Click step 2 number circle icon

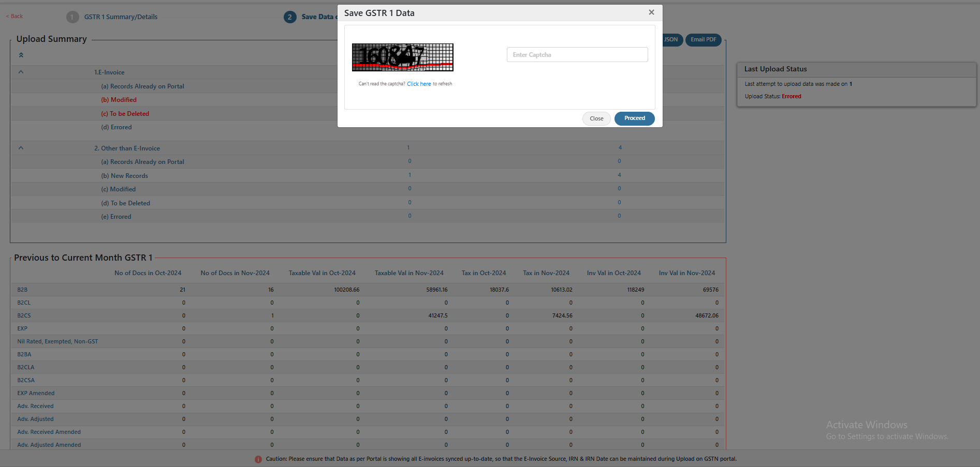[x=290, y=17]
